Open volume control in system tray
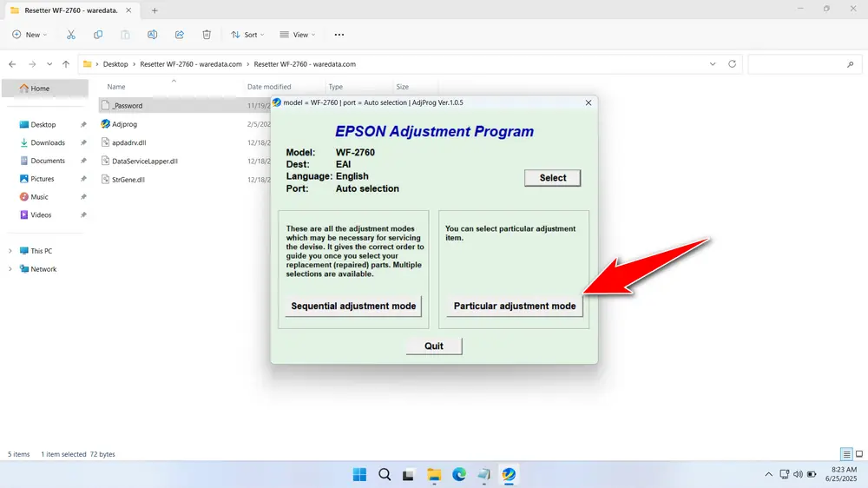868x488 pixels. 798,474
